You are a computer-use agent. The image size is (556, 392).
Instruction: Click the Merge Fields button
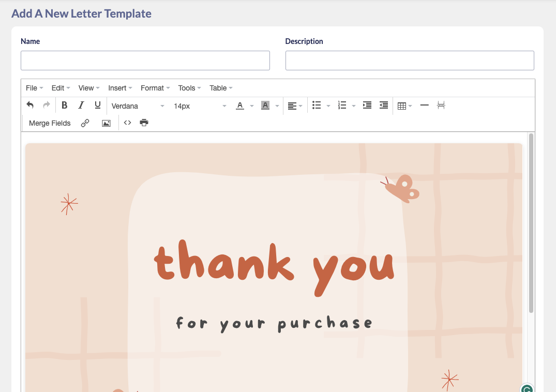(x=50, y=124)
